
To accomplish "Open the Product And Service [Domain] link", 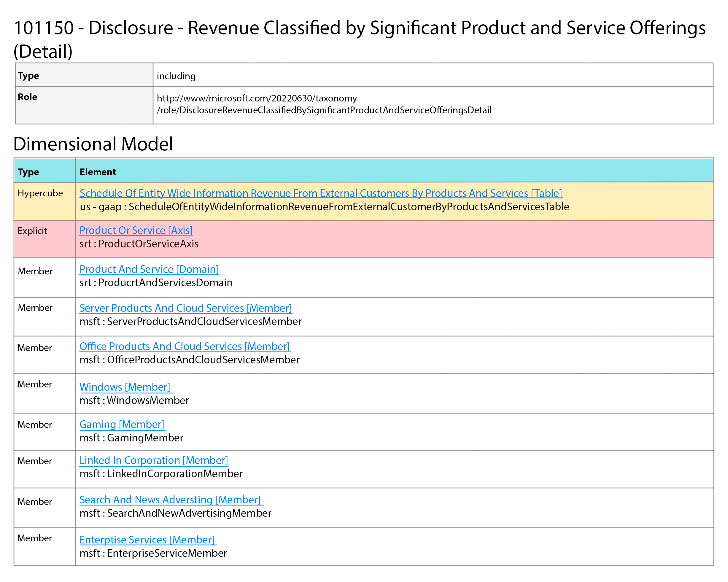I will click(x=149, y=269).
